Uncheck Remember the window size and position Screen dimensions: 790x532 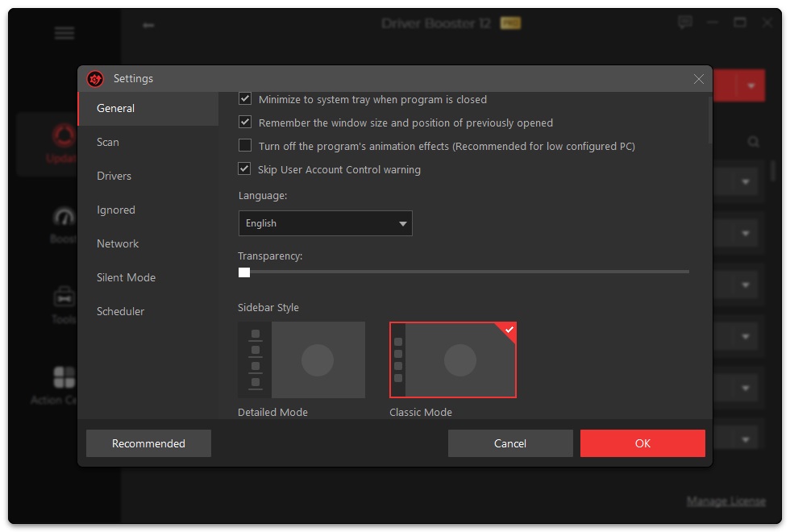click(245, 122)
